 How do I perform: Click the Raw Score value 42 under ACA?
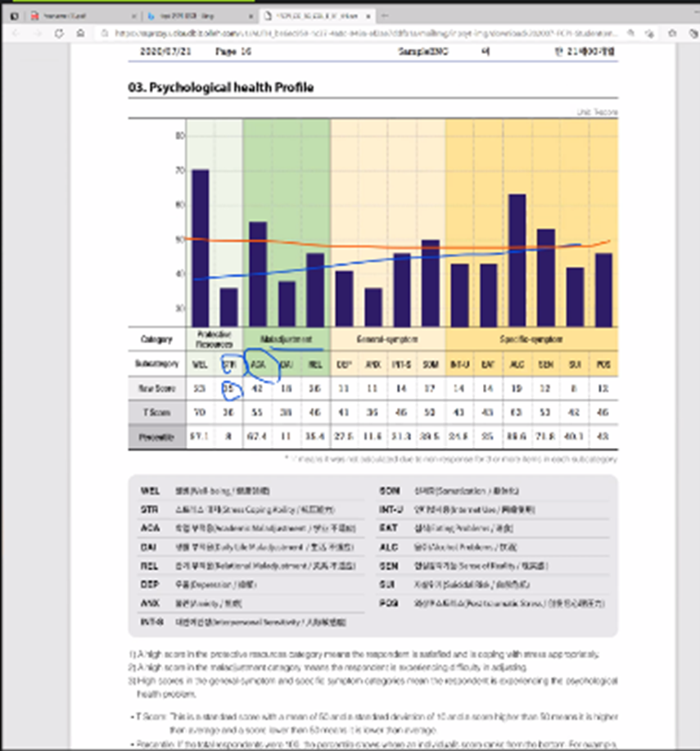[x=257, y=388]
